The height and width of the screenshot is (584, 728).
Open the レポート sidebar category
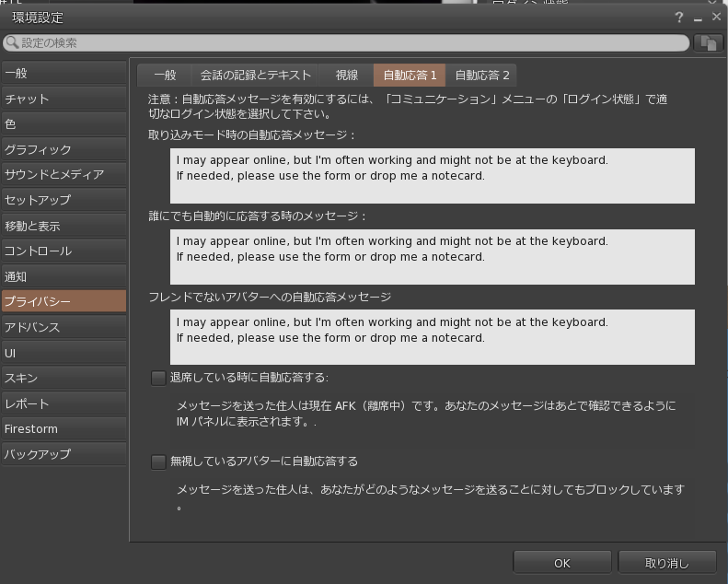click(64, 403)
